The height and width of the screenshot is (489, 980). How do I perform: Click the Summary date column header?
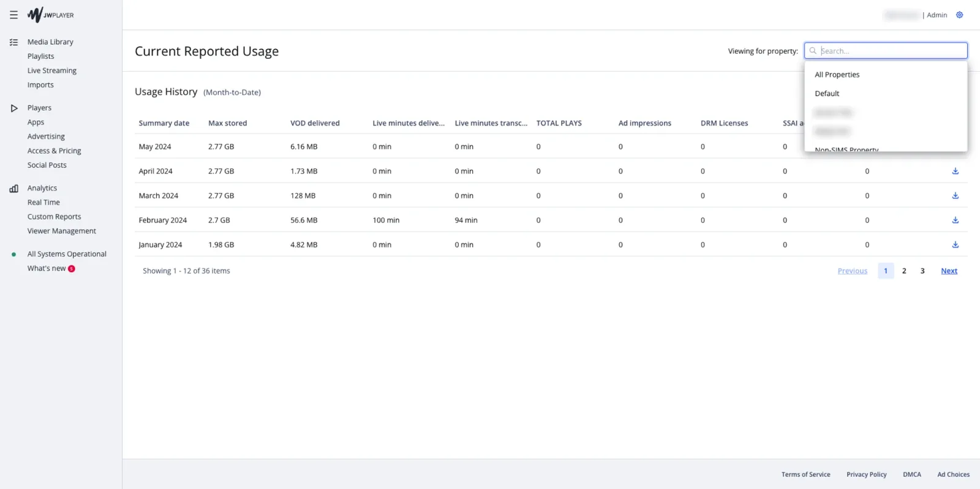pyautogui.click(x=164, y=123)
